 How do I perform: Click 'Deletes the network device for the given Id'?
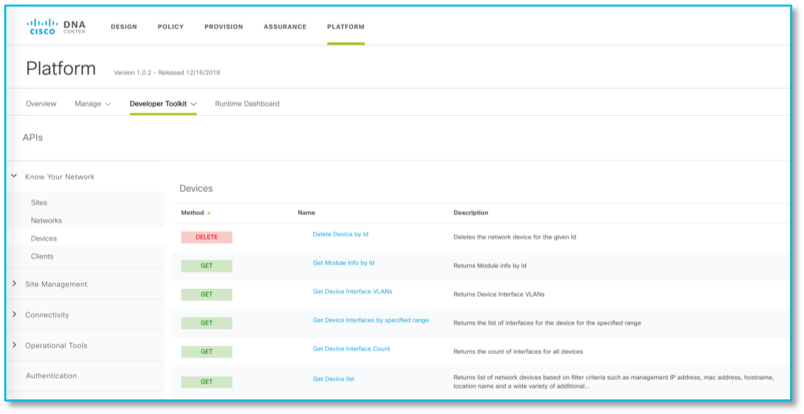[515, 238]
